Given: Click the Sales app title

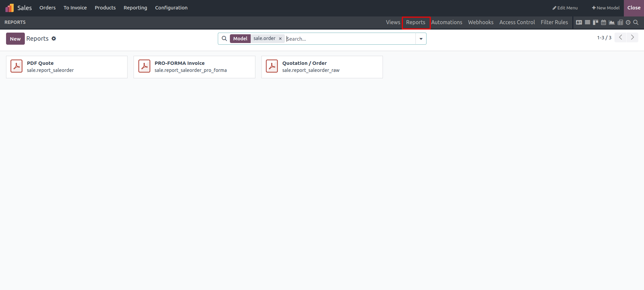Looking at the screenshot, I should 24,8.
